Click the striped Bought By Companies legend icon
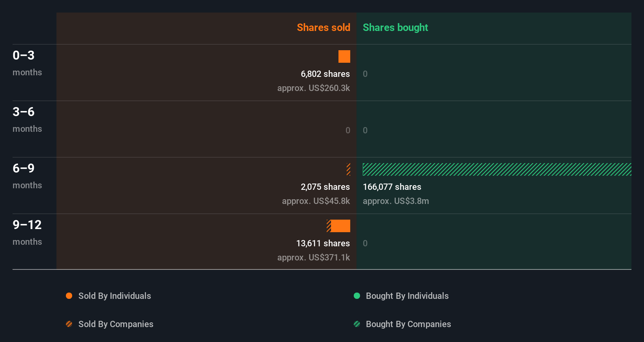Viewport: 644px width, 342px height. (357, 324)
